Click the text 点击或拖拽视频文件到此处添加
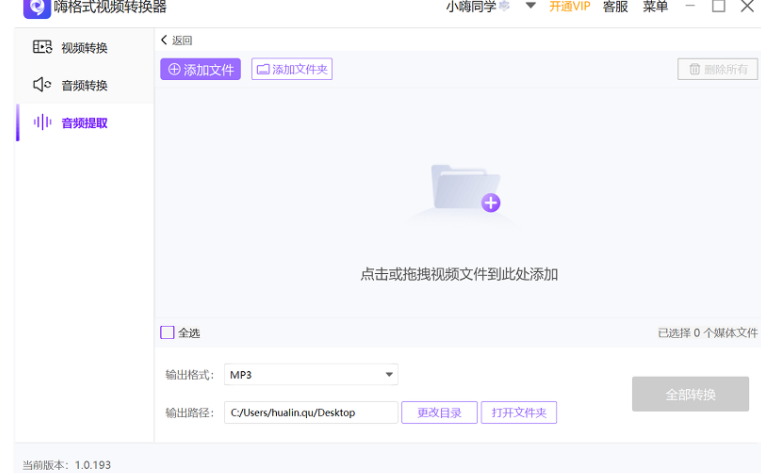The height and width of the screenshot is (473, 761). (459, 275)
